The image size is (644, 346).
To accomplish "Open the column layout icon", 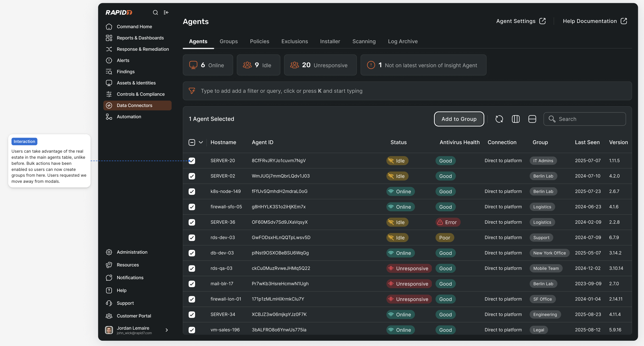I will [516, 119].
